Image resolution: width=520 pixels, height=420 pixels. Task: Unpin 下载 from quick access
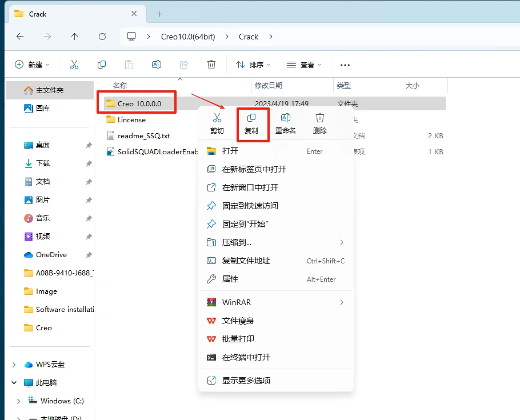pyautogui.click(x=89, y=163)
